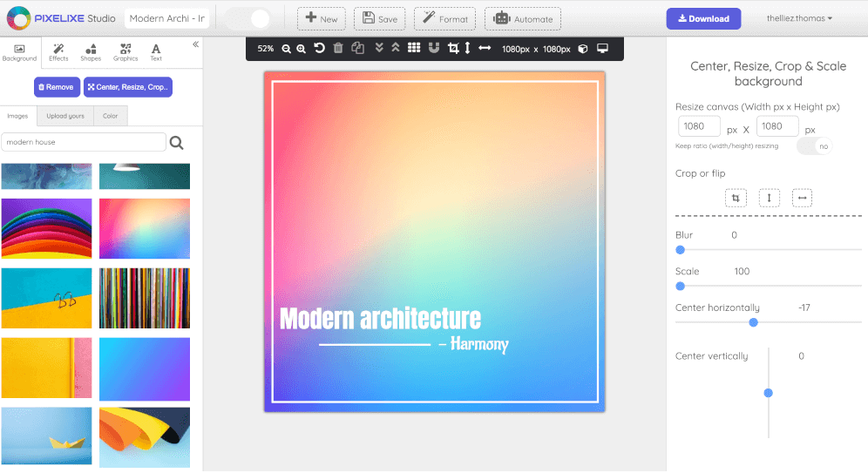The height and width of the screenshot is (473, 868).
Task: Click the zoom in magnifier icon
Action: pos(302,49)
